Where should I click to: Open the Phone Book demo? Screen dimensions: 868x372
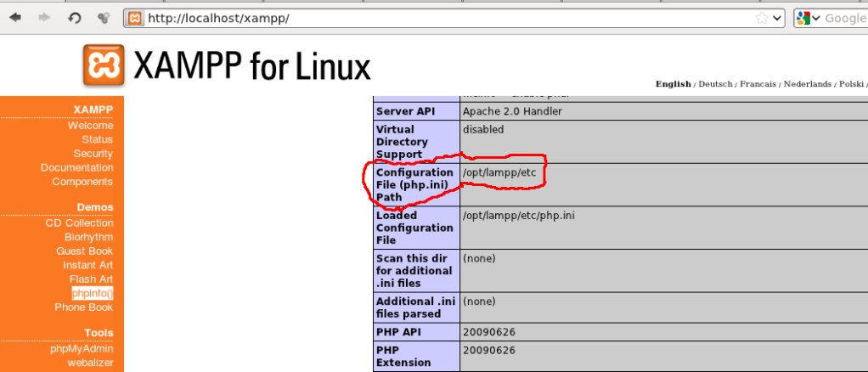[83, 307]
